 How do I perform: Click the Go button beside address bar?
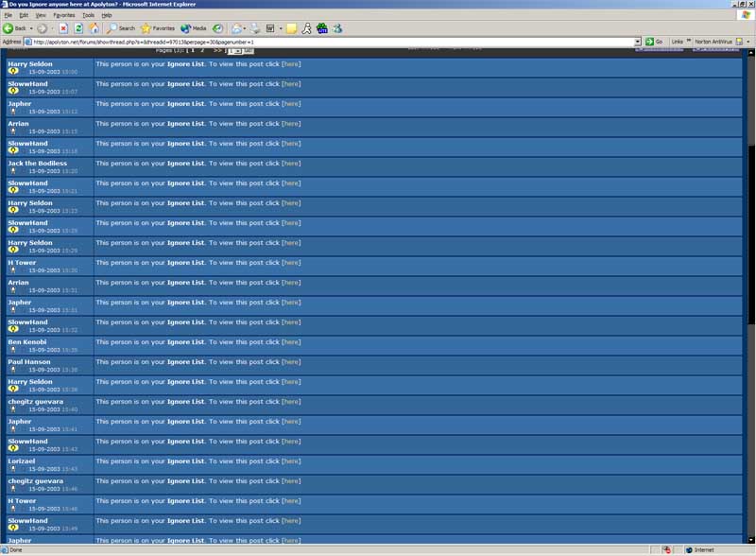653,42
